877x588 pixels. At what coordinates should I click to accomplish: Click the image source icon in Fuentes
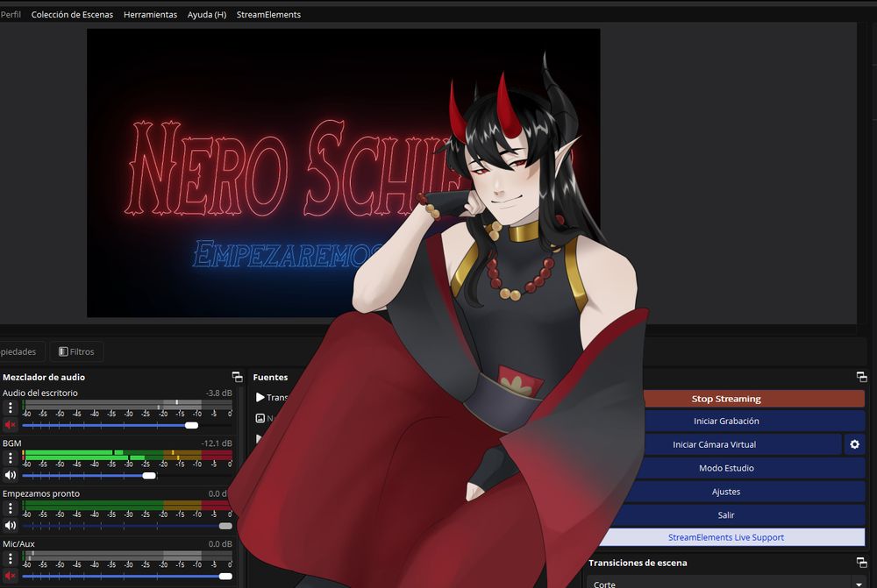[x=260, y=418]
